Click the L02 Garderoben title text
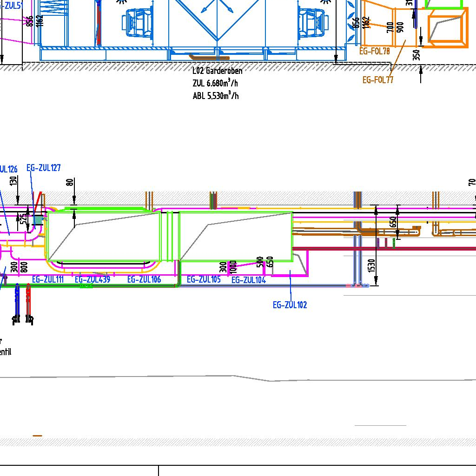 [x=217, y=71]
